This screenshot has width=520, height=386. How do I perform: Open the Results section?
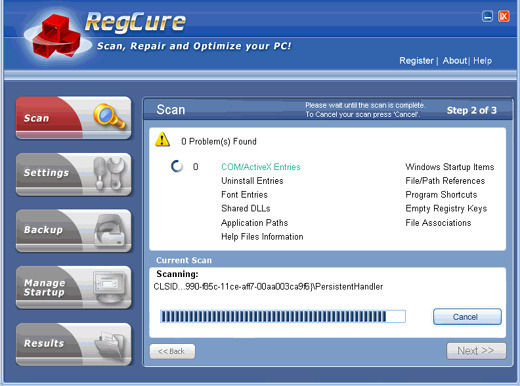coord(73,344)
